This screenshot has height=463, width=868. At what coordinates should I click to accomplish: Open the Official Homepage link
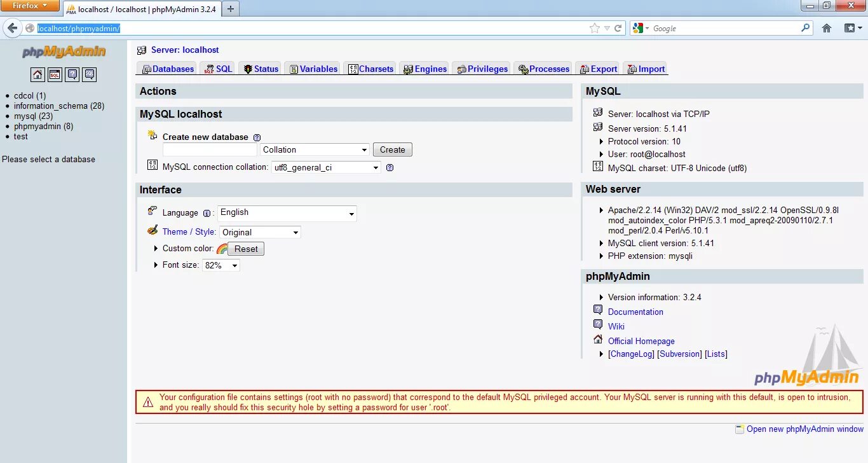(x=641, y=342)
